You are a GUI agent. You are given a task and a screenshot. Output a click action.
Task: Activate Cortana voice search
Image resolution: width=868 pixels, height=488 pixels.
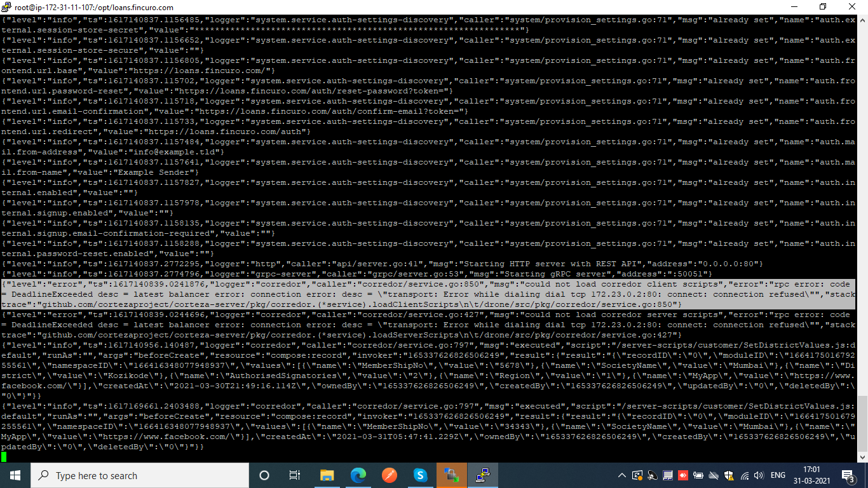click(263, 475)
